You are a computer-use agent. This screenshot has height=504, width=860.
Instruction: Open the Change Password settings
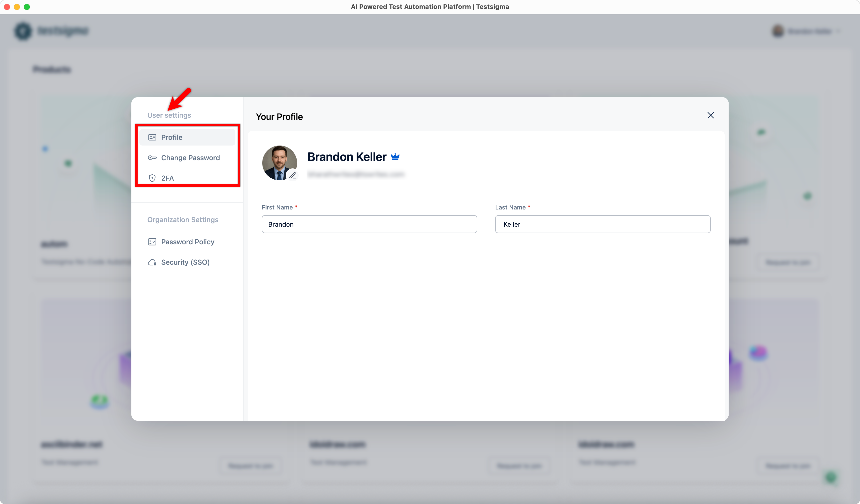[x=190, y=158]
